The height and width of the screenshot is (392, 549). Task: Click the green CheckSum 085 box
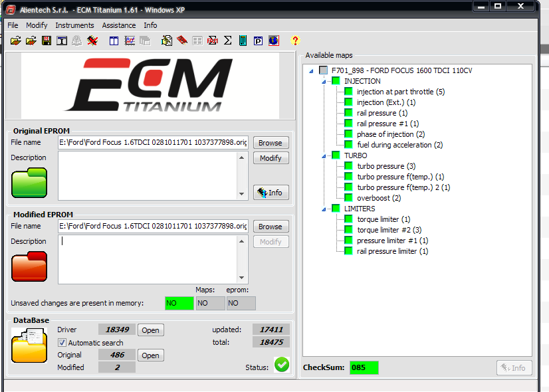pyautogui.click(x=364, y=367)
